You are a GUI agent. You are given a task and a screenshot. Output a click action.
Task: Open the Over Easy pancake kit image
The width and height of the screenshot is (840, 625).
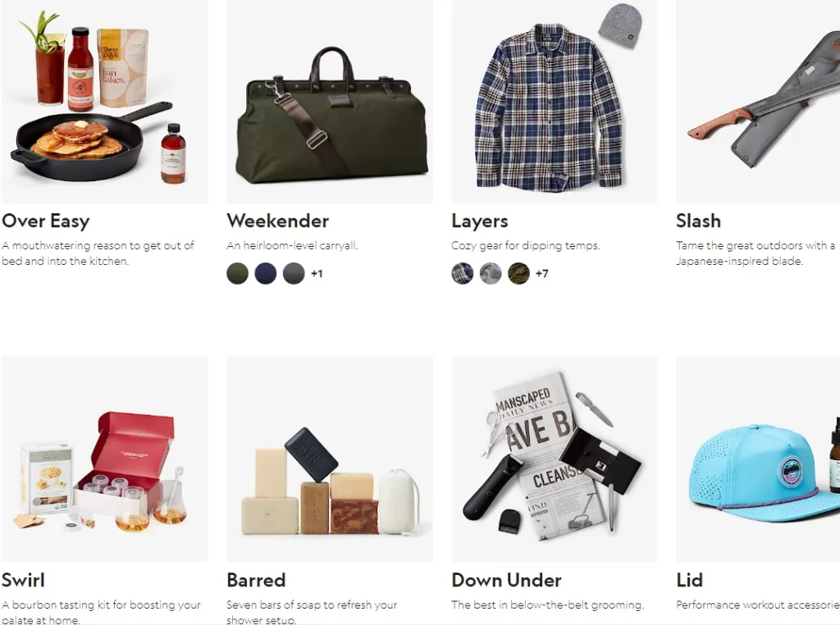104,101
